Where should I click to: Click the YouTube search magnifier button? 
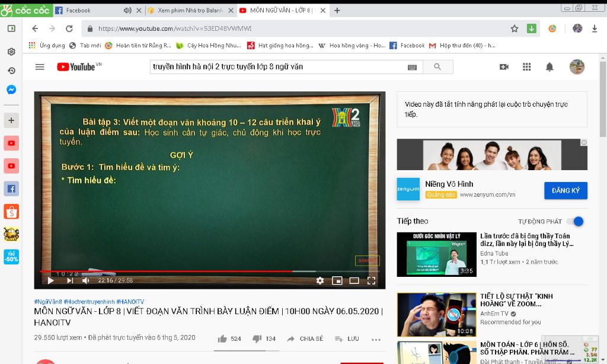click(438, 66)
